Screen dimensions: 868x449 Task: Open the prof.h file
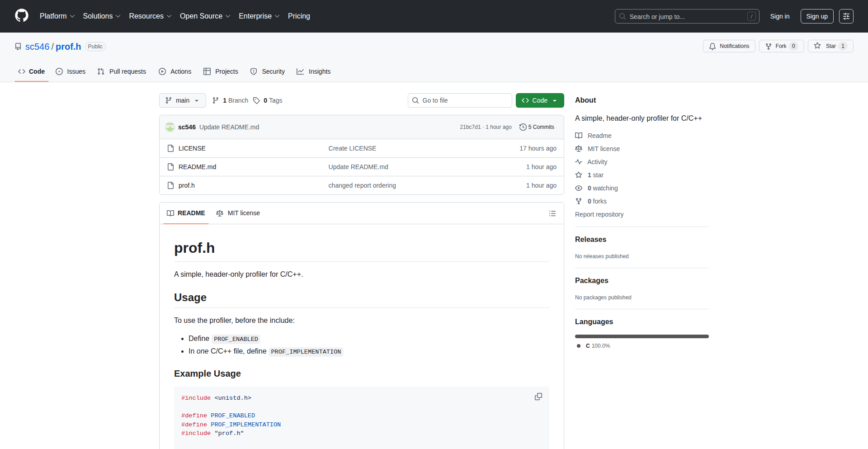click(186, 185)
